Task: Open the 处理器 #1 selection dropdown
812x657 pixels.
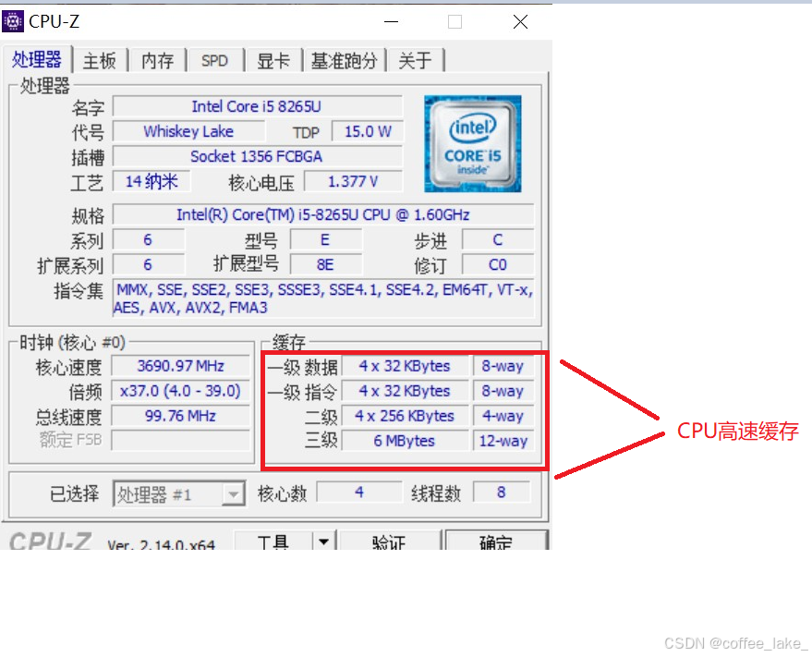Action: click(x=179, y=494)
